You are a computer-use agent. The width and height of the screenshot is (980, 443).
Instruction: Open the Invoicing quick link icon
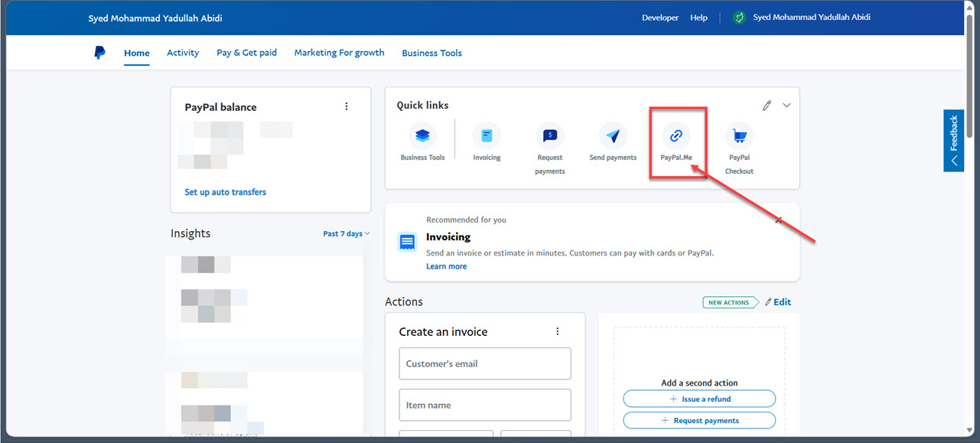click(487, 136)
